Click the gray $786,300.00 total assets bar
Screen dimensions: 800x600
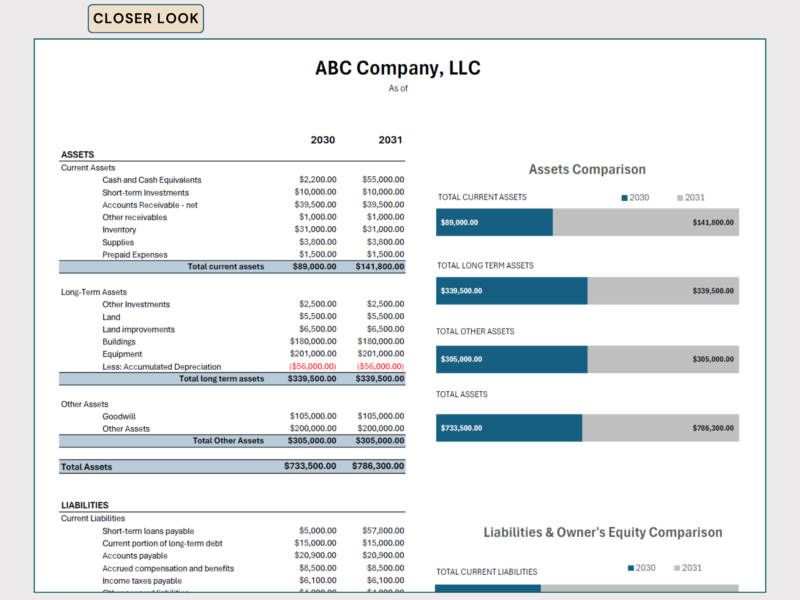click(x=661, y=428)
